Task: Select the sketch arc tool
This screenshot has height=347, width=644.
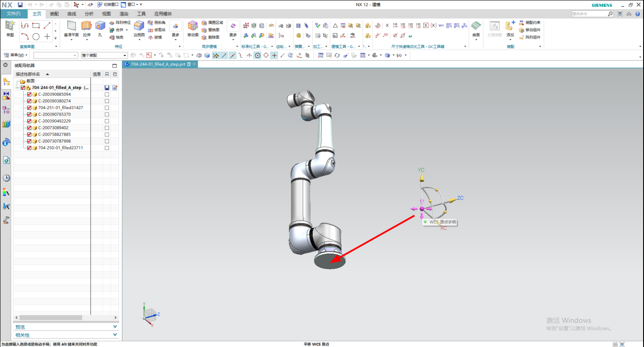Action: click(x=25, y=37)
